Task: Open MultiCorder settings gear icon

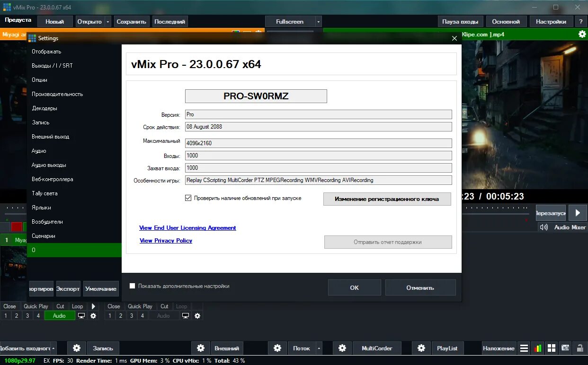Action: (x=342, y=348)
